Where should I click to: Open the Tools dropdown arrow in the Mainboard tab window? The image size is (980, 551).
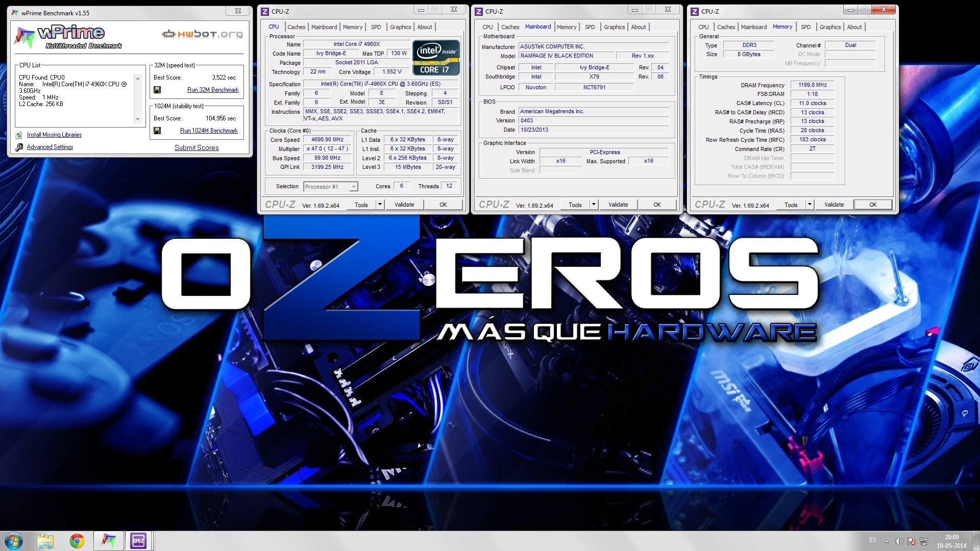[594, 205]
